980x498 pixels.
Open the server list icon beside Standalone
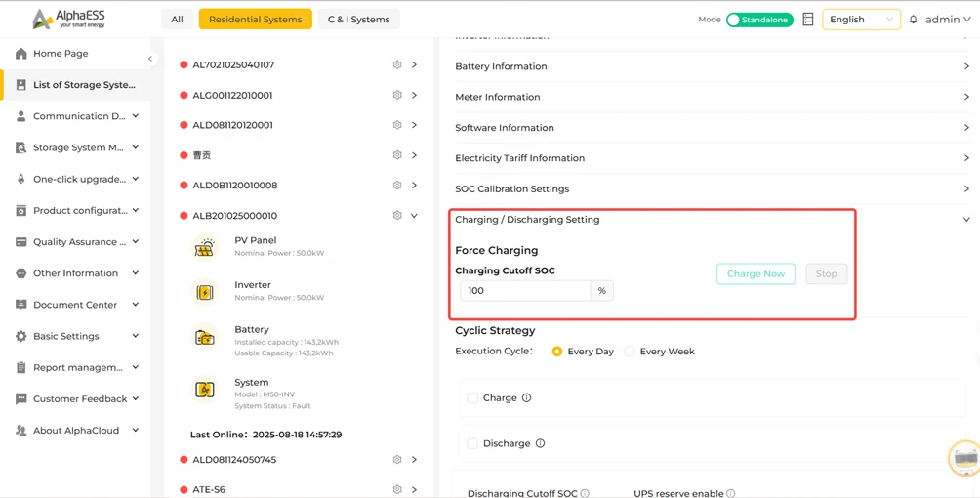click(808, 20)
